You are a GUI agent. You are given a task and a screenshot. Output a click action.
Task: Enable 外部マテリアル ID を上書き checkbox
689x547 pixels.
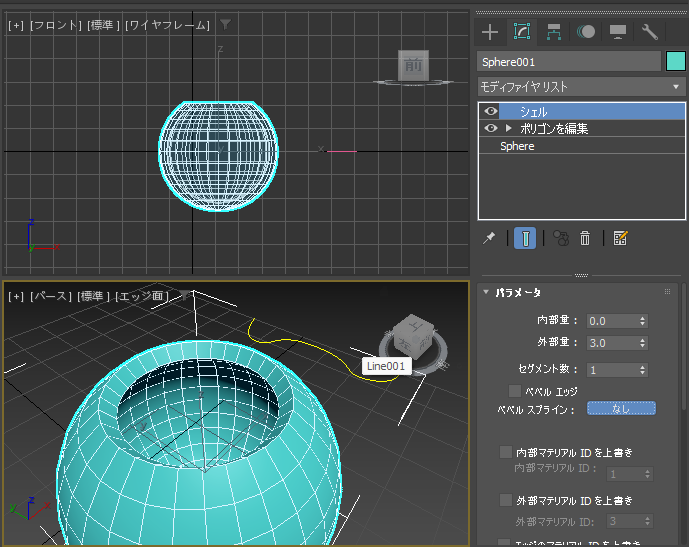pos(506,500)
